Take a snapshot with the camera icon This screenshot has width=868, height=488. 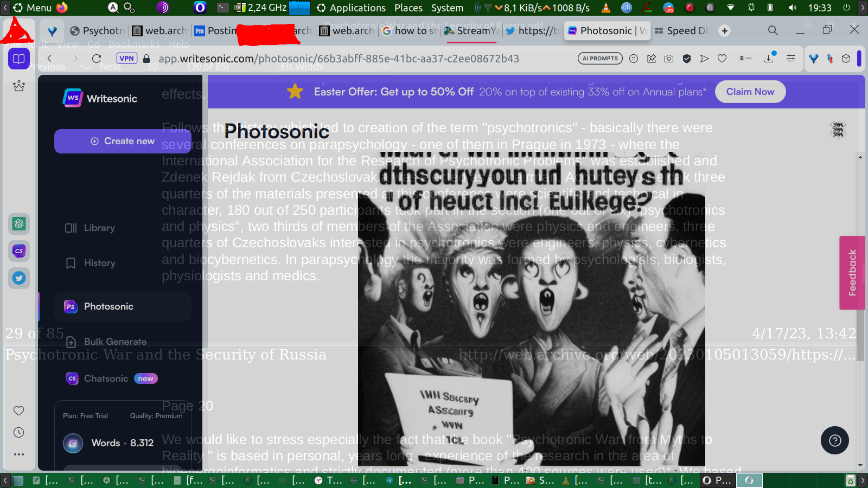point(669,59)
